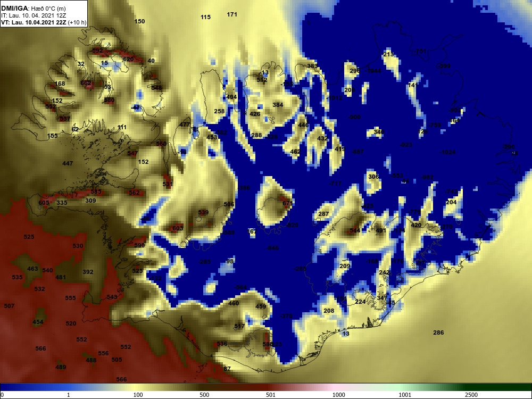Click the map value '506'
532x399 pixels.
229,204
